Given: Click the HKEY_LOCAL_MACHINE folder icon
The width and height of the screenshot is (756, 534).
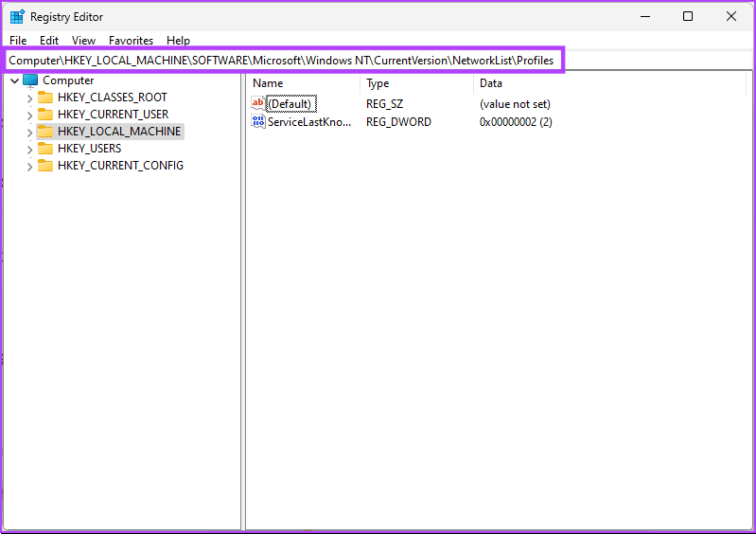Looking at the screenshot, I should point(45,132).
